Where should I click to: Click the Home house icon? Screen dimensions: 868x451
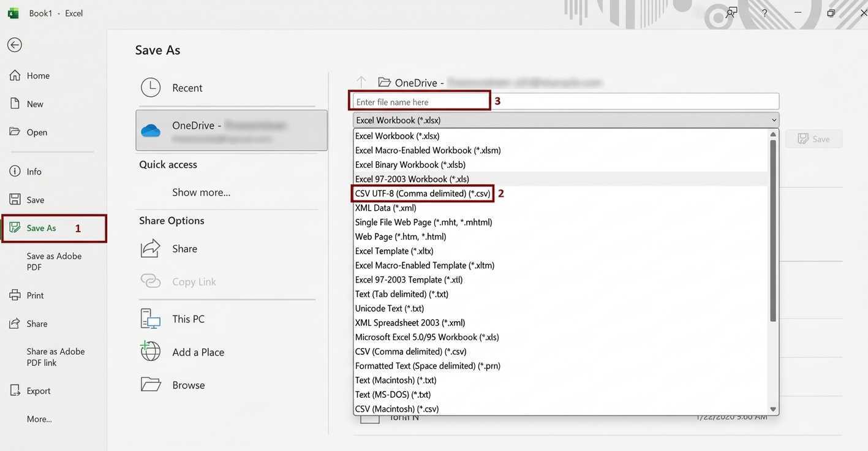click(x=15, y=75)
